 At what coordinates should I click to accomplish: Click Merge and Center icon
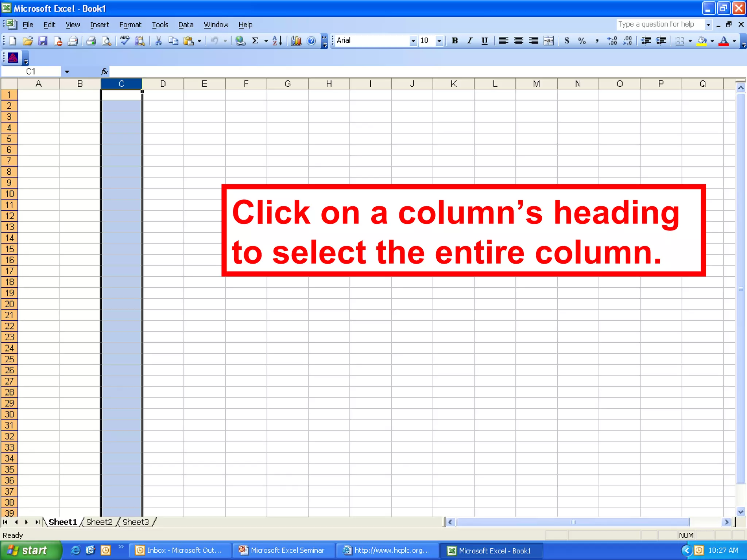click(549, 41)
